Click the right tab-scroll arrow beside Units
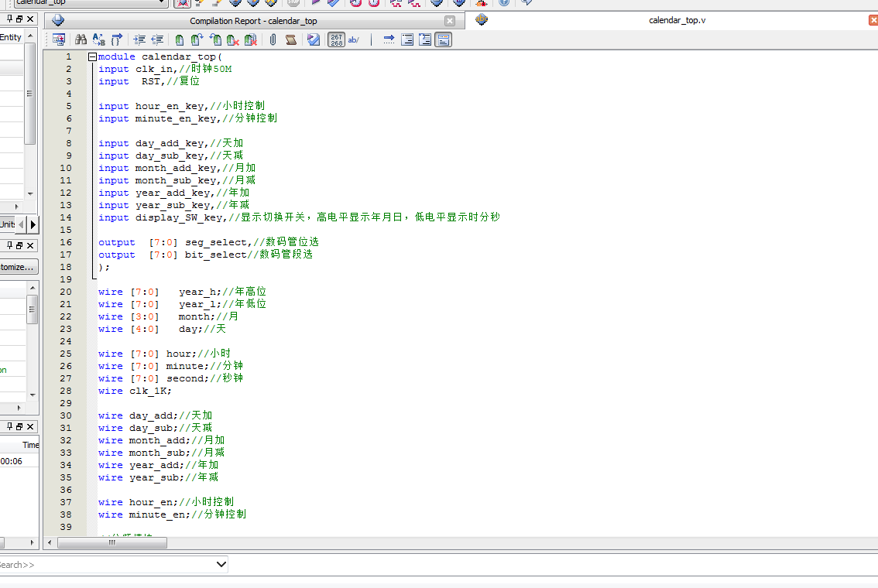The width and height of the screenshot is (878, 588). 33,224
